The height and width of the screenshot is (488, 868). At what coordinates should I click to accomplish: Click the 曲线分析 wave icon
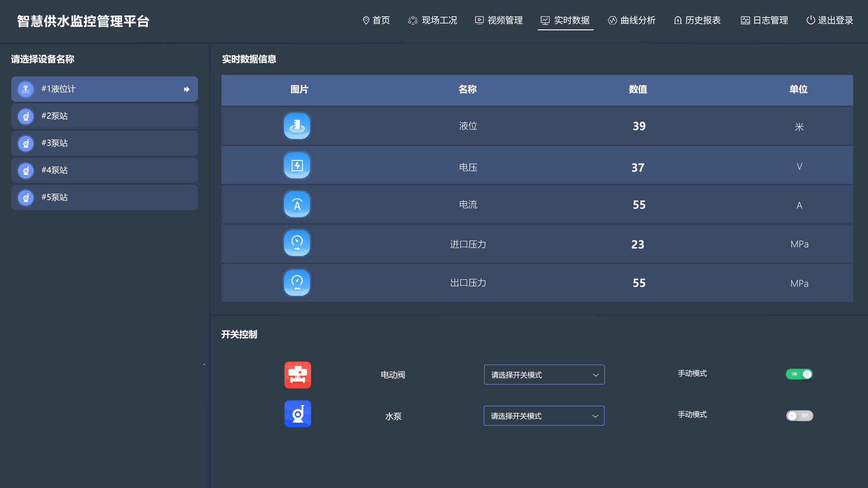612,20
